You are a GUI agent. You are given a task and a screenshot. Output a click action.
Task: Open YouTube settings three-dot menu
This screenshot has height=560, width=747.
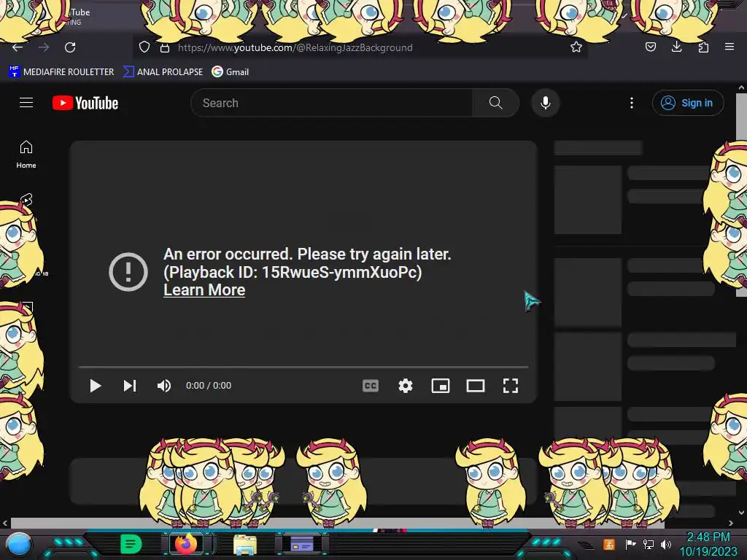coord(632,103)
